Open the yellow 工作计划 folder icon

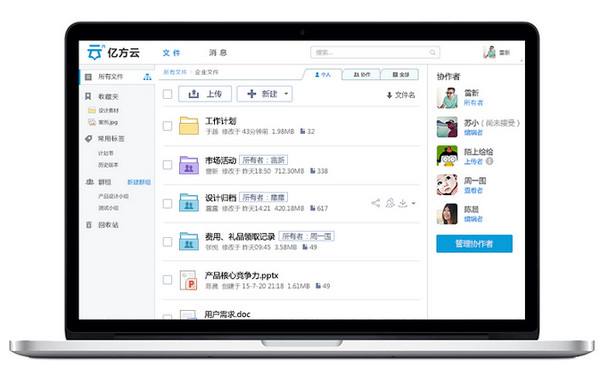[x=189, y=125]
